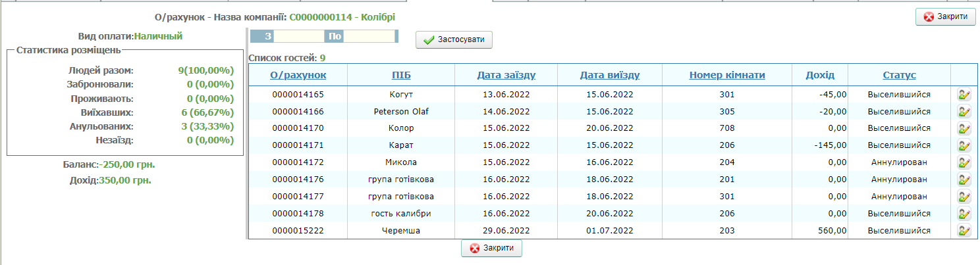Click the По end date field
Screen dimensions: 980x265
[369, 37]
